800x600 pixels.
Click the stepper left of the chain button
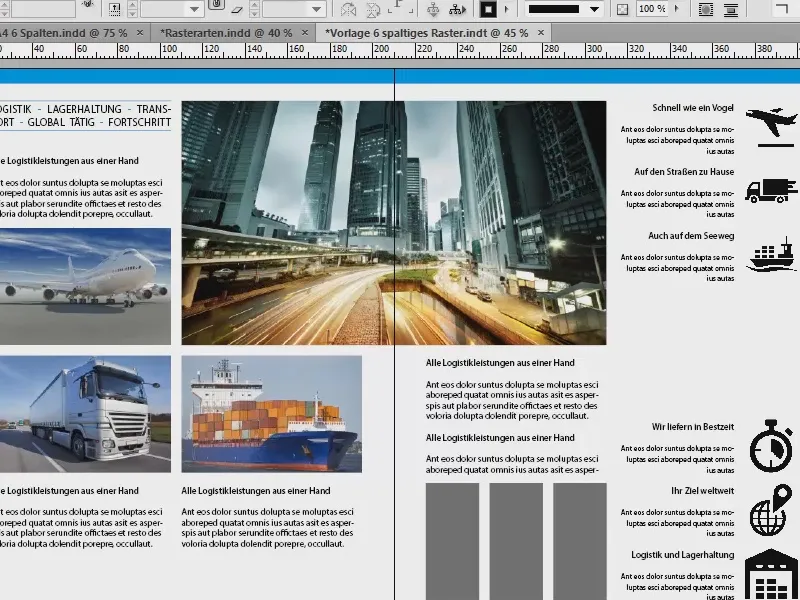(x=132, y=9)
